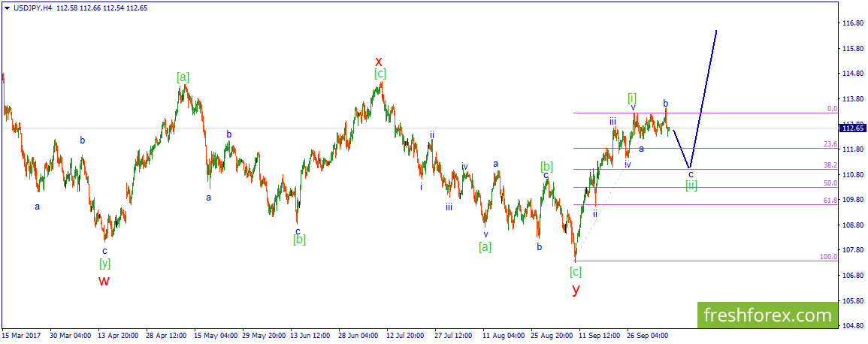Click the green [i] wave label
868x344 pixels.
tap(631, 98)
